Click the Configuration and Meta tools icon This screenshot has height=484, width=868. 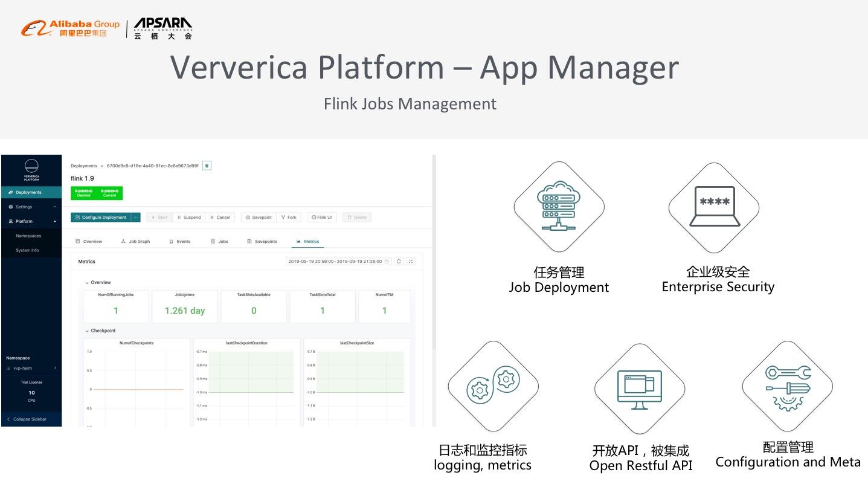click(x=788, y=388)
